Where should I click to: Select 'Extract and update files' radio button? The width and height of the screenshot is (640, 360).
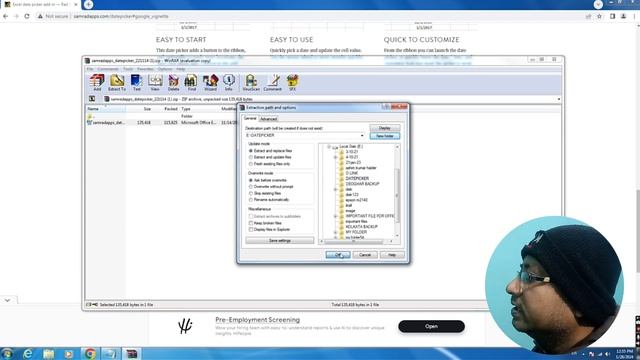pyautogui.click(x=251, y=157)
